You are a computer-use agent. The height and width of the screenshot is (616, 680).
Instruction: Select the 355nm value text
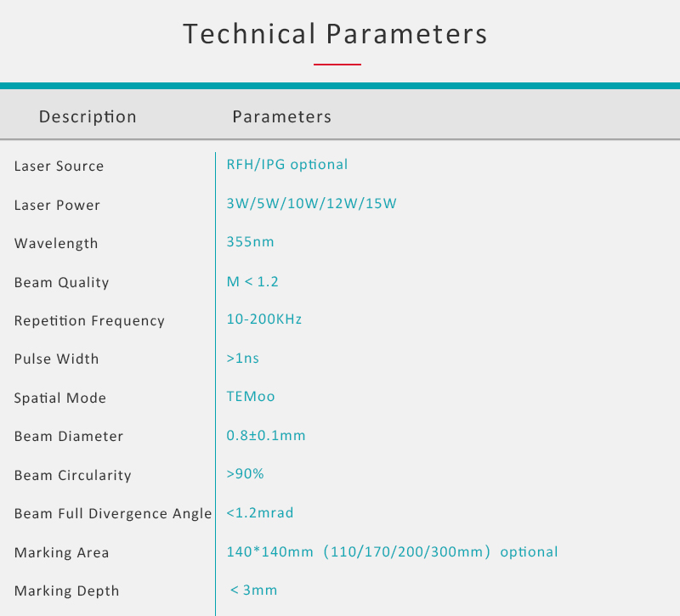click(x=250, y=241)
